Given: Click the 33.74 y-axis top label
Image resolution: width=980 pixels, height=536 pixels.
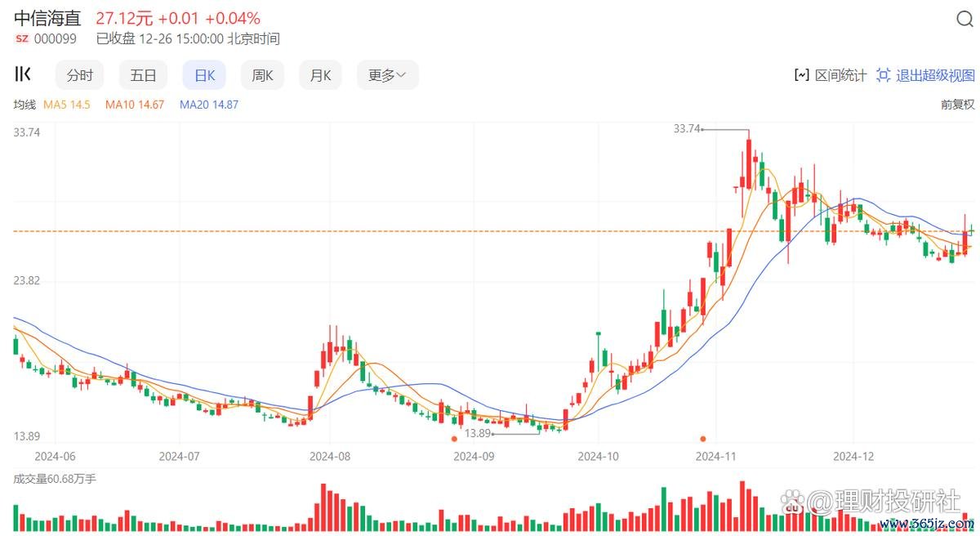Looking at the screenshot, I should 27,132.
